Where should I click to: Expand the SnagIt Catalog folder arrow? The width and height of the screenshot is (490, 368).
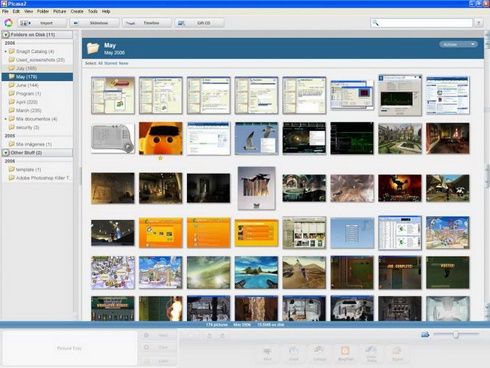(x=6, y=52)
